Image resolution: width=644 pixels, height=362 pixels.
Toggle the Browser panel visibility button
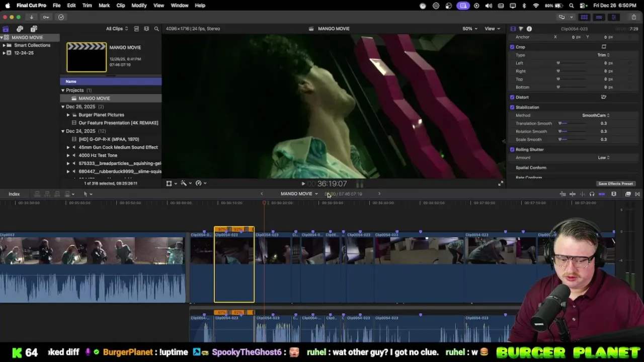(x=584, y=17)
